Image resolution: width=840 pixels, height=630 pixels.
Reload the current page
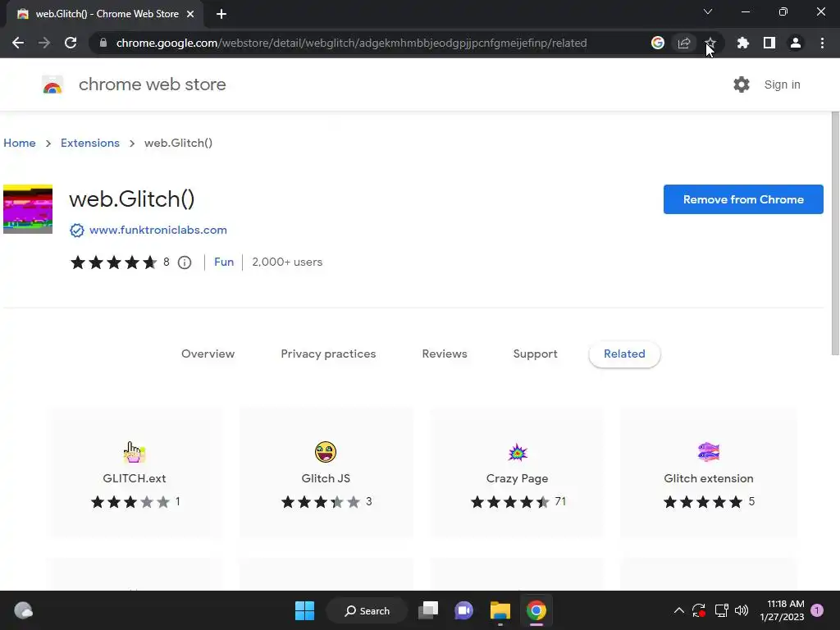71,43
